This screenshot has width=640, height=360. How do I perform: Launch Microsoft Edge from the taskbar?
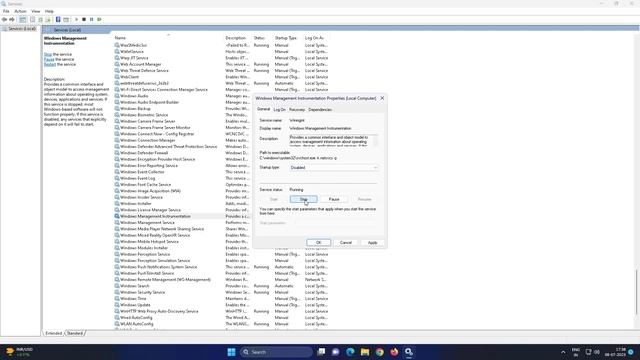351,352
